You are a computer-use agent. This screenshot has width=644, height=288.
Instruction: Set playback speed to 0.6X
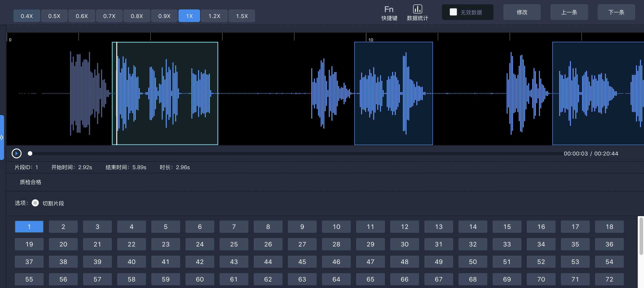tap(82, 16)
